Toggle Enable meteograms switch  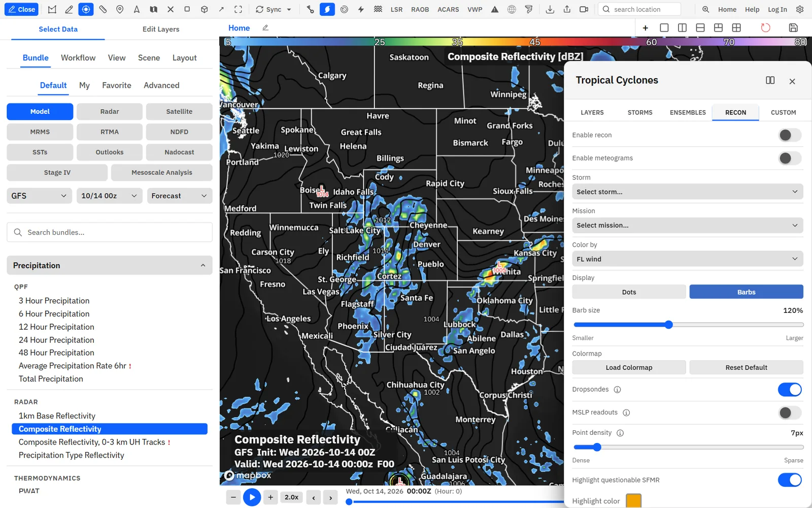[790, 158]
